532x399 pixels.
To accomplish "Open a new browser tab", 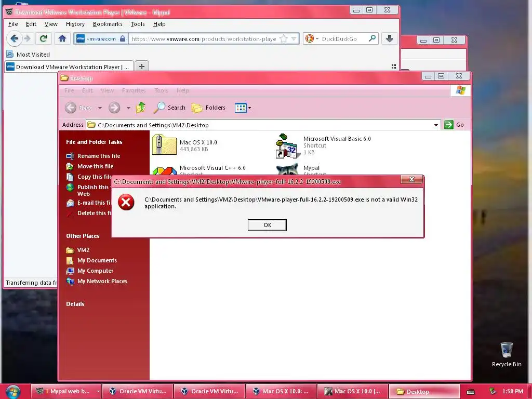I will click(x=142, y=66).
